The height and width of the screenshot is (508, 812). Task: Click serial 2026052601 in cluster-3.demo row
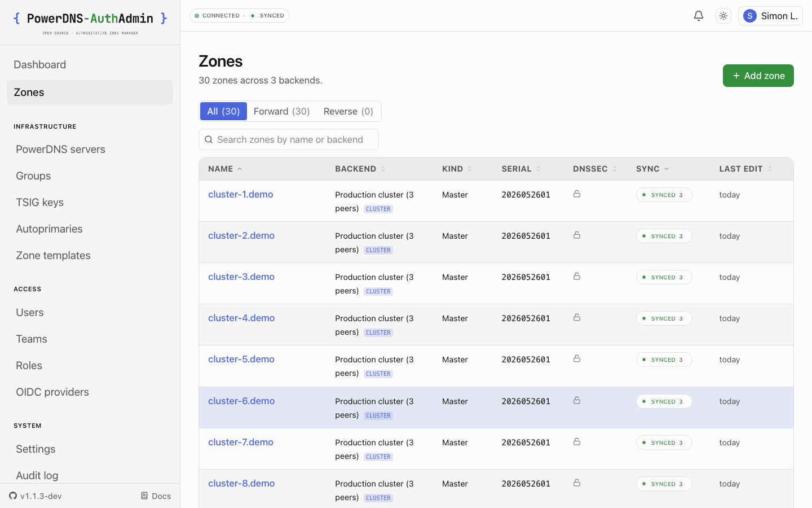(x=526, y=277)
